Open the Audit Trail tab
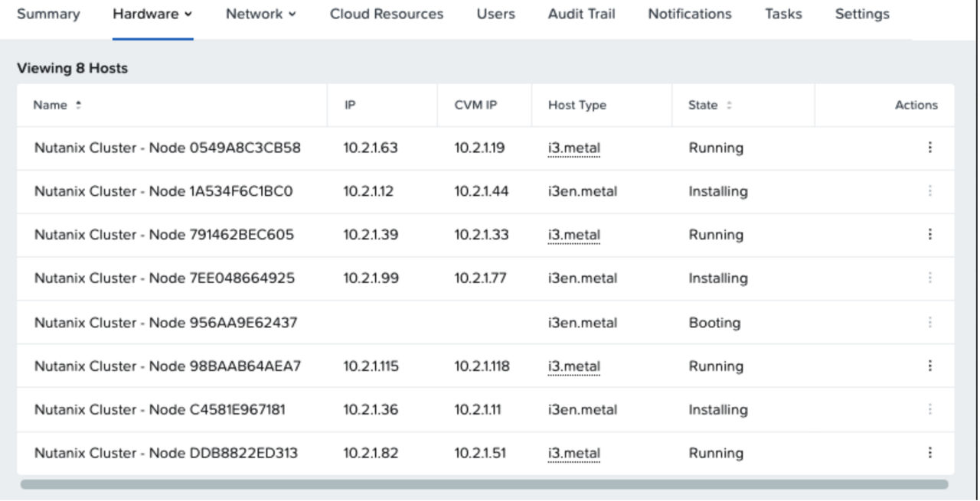980x501 pixels. pyautogui.click(x=581, y=14)
